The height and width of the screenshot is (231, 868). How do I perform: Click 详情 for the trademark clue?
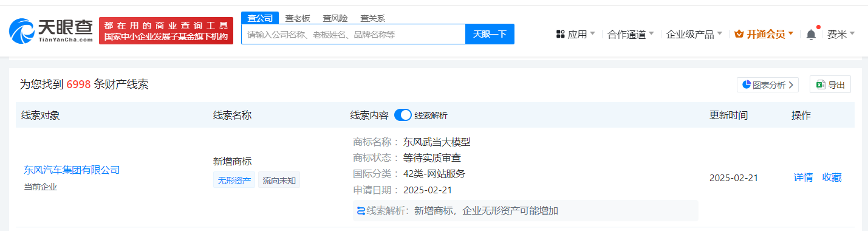coord(803,178)
